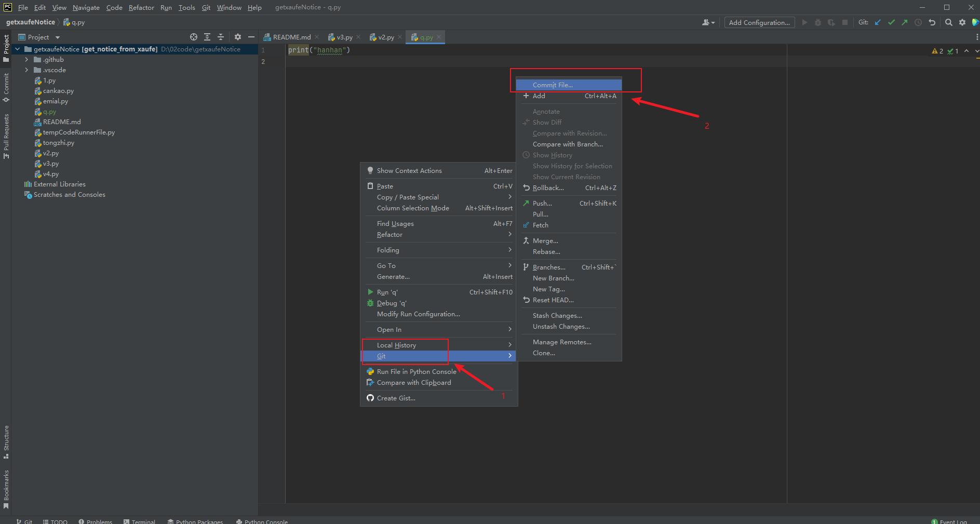The height and width of the screenshot is (524, 980).
Task: Open Project panel options gear icon
Action: [x=238, y=37]
